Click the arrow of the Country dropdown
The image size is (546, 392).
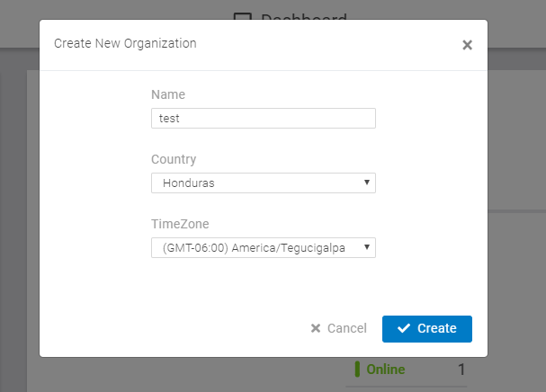(x=367, y=183)
